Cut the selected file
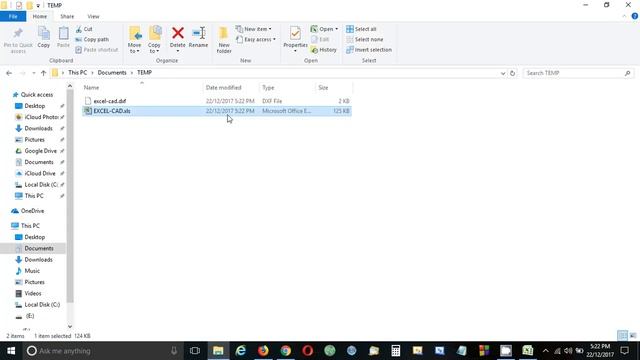This screenshot has height=360, width=640. point(84,29)
